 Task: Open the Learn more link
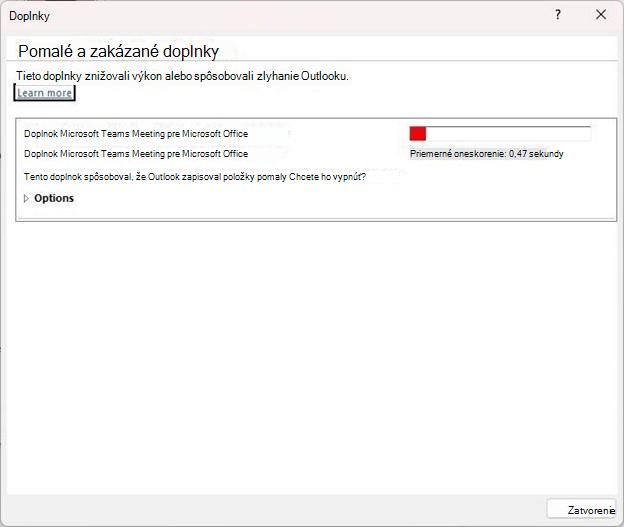45,93
